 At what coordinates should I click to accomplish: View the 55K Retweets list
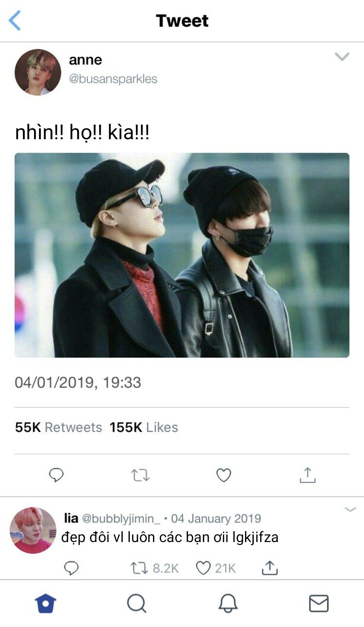(x=59, y=427)
